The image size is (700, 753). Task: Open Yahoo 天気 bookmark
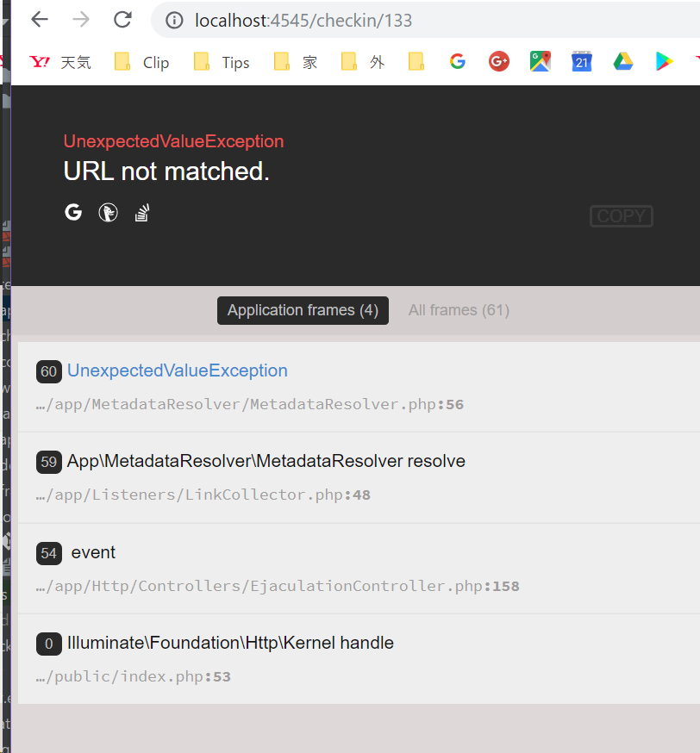tap(60, 62)
